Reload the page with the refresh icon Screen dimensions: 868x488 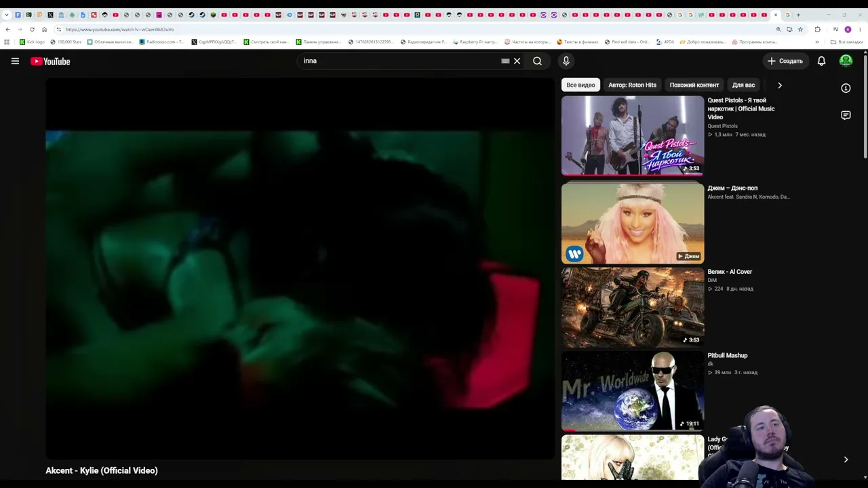(32, 29)
